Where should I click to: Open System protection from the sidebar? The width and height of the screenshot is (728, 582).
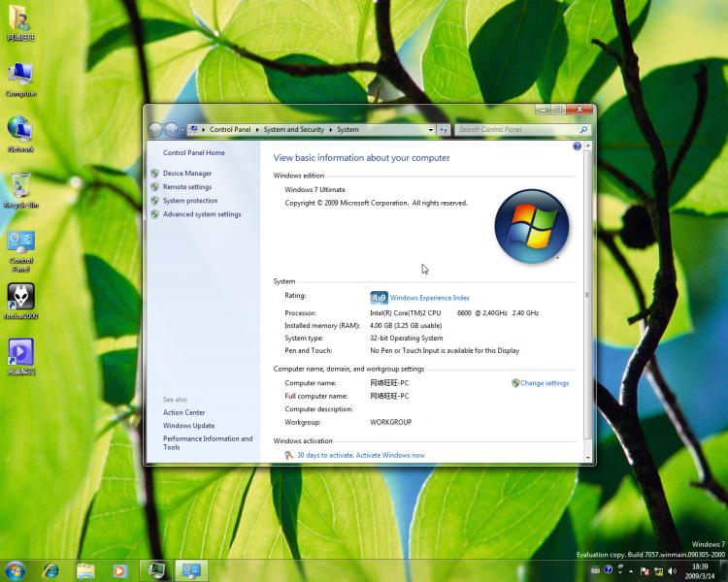tap(190, 201)
